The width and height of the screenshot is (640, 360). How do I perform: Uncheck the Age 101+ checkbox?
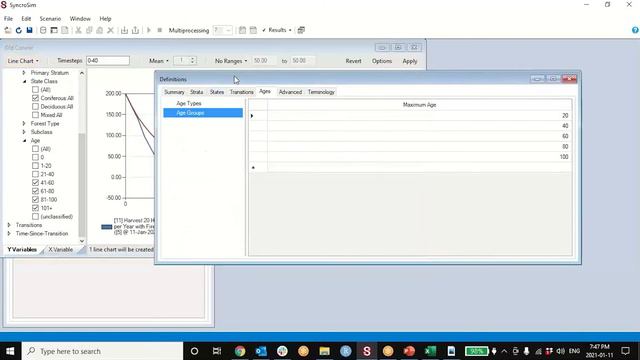(x=36, y=208)
